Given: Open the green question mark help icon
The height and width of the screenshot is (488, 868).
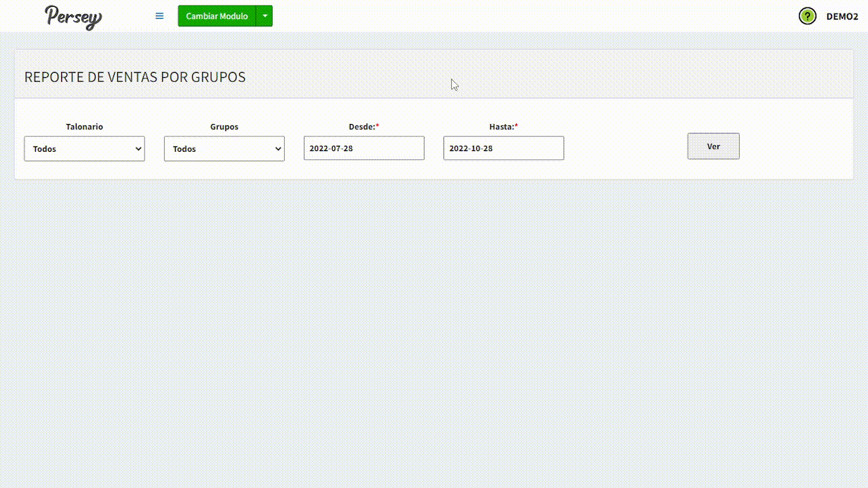Looking at the screenshot, I should click(x=807, y=16).
